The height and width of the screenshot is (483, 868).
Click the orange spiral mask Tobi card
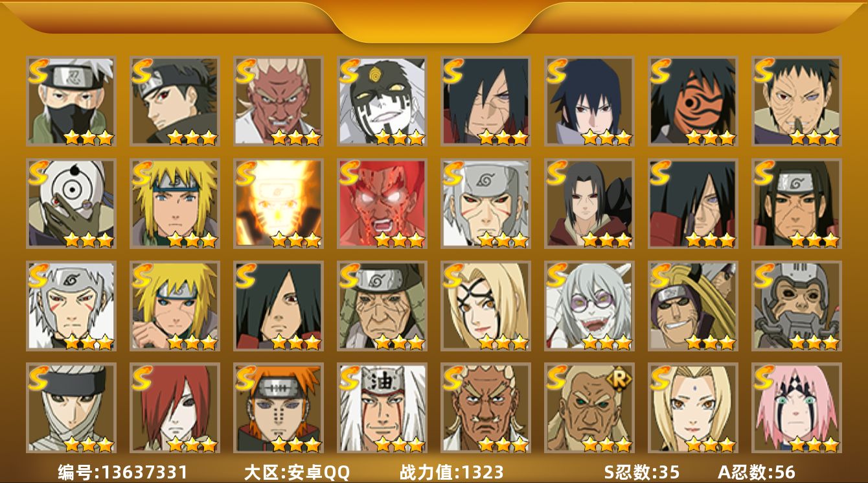pyautogui.click(x=692, y=100)
